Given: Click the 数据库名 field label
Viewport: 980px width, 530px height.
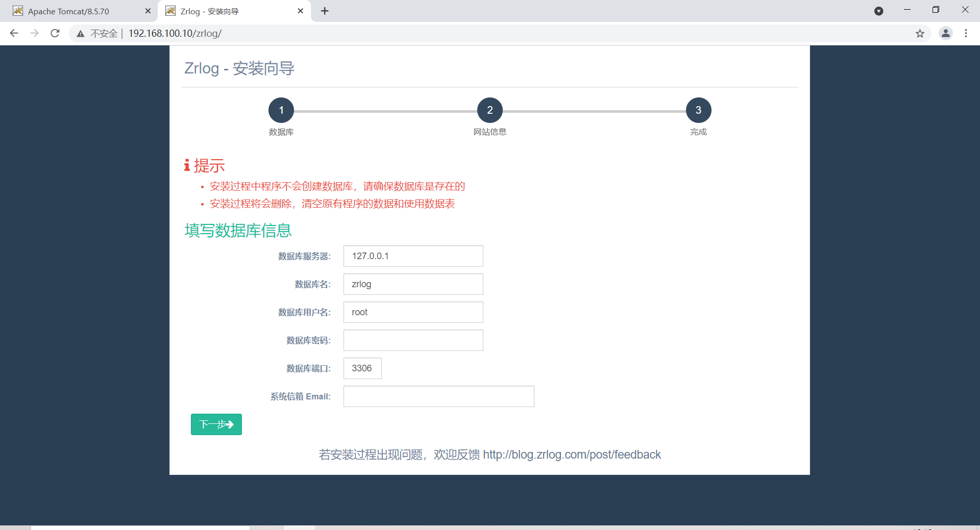Looking at the screenshot, I should point(313,284).
